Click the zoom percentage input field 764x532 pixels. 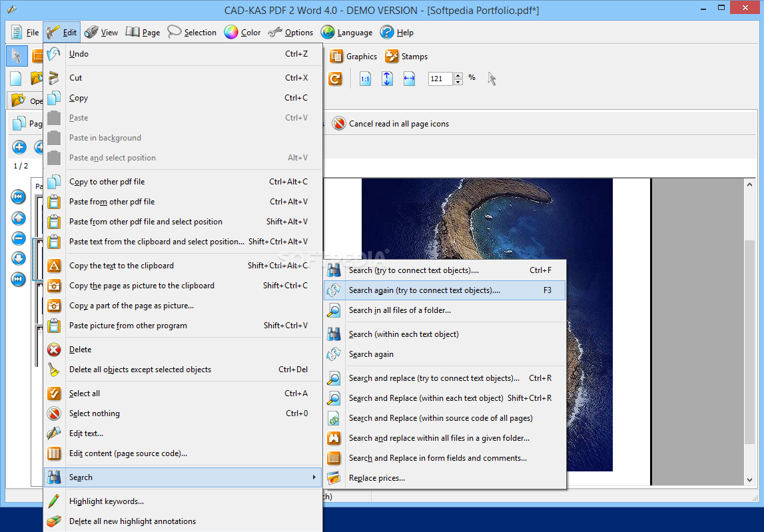pos(440,79)
